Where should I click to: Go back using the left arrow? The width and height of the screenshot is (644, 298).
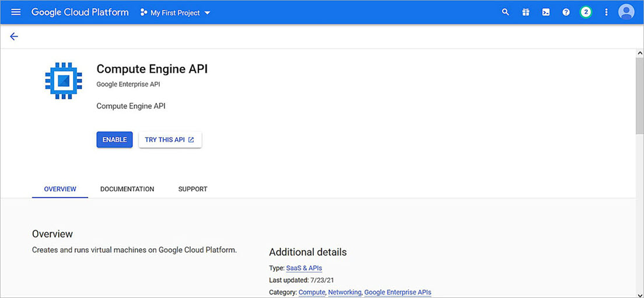[x=14, y=36]
